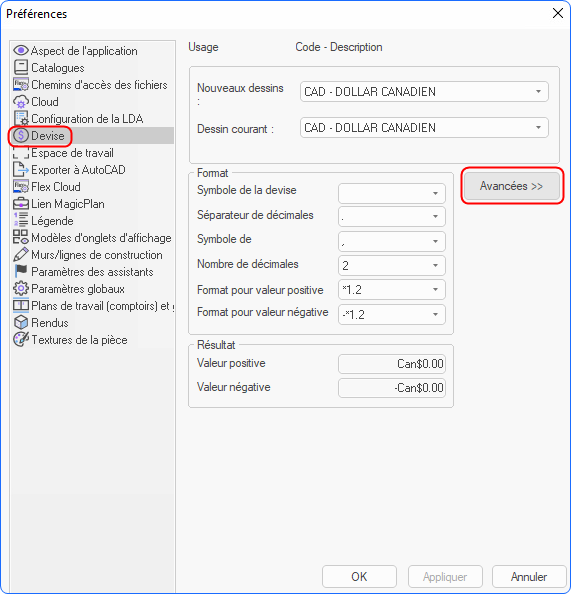Expand Format pour valeur négative dropdown
This screenshot has width=571, height=594.
point(391,314)
